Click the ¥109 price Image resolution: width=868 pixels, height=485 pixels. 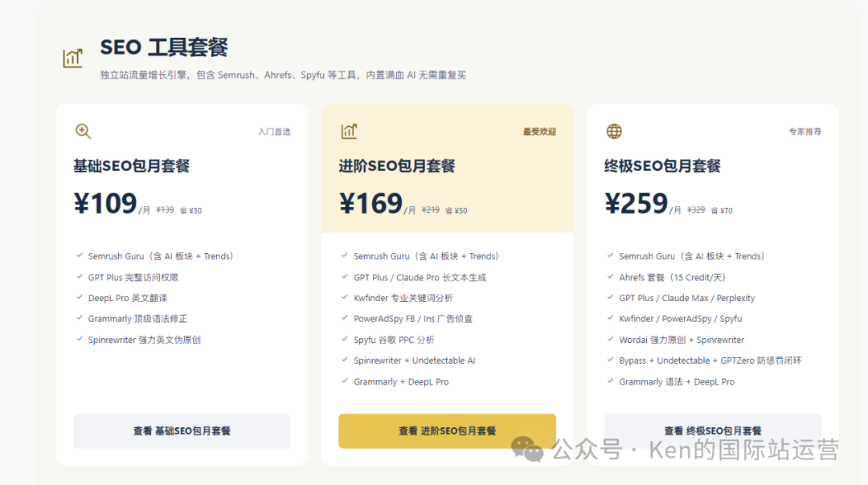click(105, 203)
